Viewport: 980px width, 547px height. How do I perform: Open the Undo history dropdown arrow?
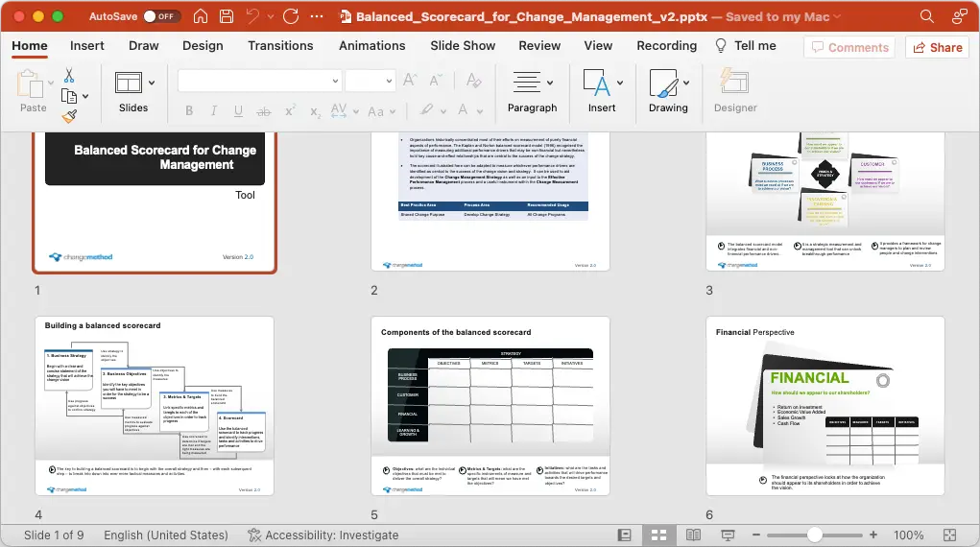tap(271, 17)
